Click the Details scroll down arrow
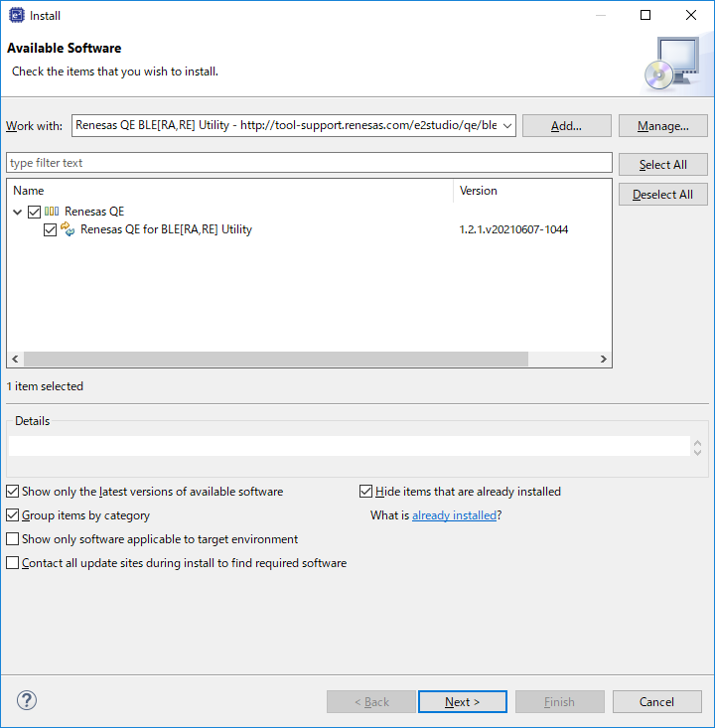 click(697, 452)
